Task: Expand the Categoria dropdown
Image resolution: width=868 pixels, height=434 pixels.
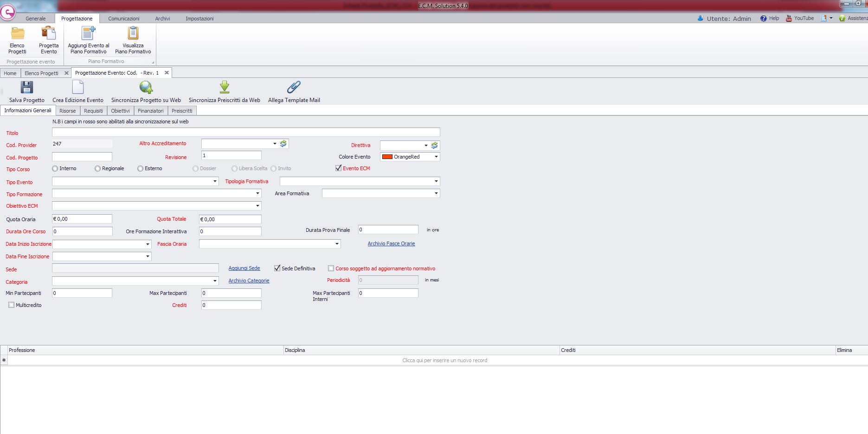Action: [x=215, y=281]
